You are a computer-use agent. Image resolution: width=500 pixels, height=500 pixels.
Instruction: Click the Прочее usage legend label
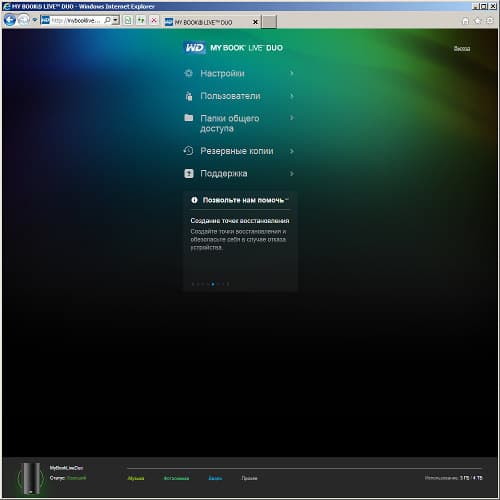pyautogui.click(x=249, y=478)
